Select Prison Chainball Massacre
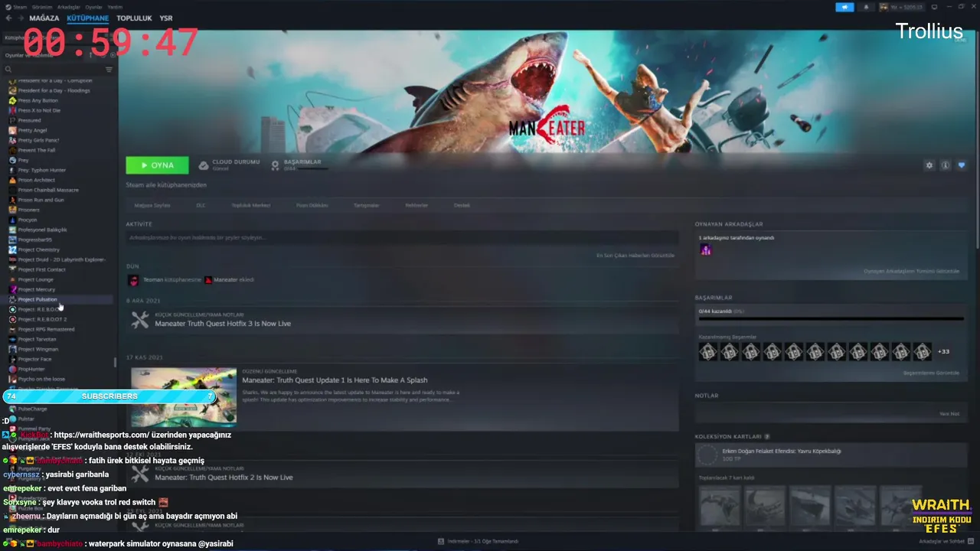 pos(47,190)
